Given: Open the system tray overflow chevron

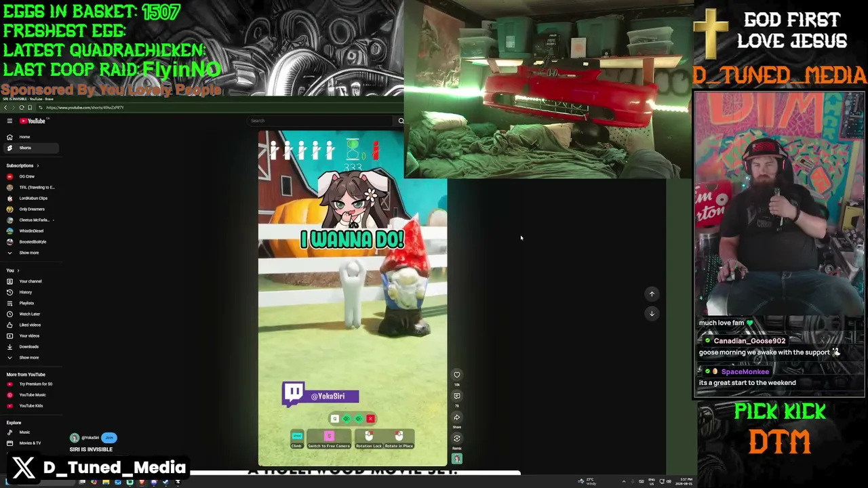Looking at the screenshot, I should point(624,482).
